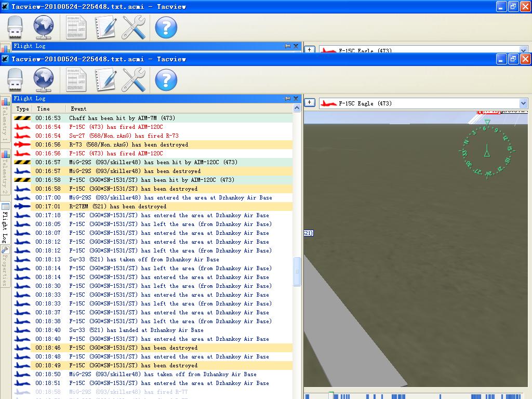Switch to the Telemetry 2 side tab

click(x=5, y=173)
